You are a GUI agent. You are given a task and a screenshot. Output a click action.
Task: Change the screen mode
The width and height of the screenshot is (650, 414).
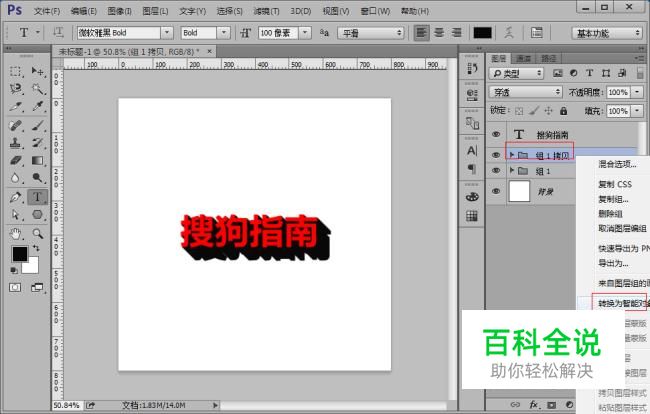coord(37,287)
